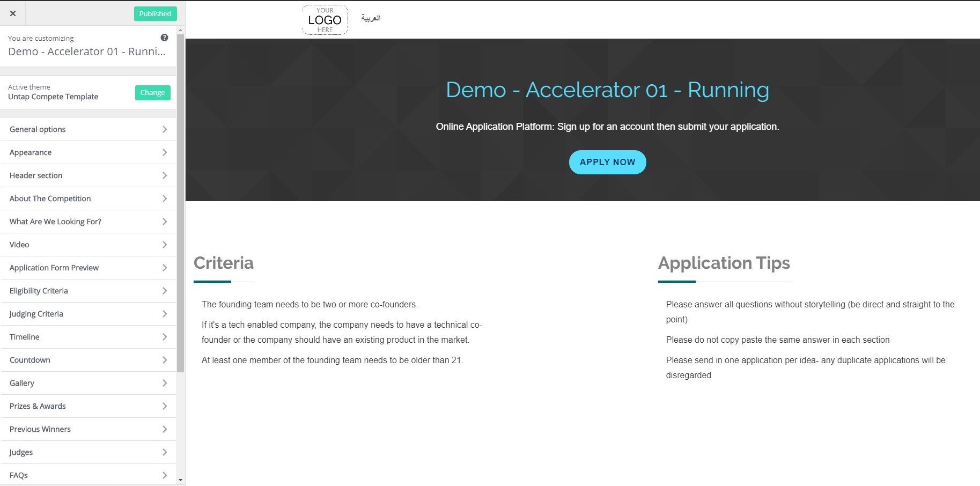
Task: Change the active theme
Action: tap(152, 92)
